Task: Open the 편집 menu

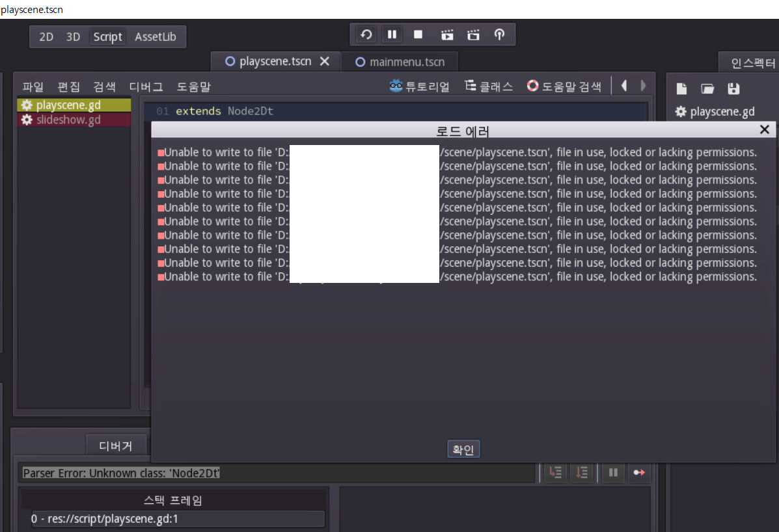Action: [68, 87]
